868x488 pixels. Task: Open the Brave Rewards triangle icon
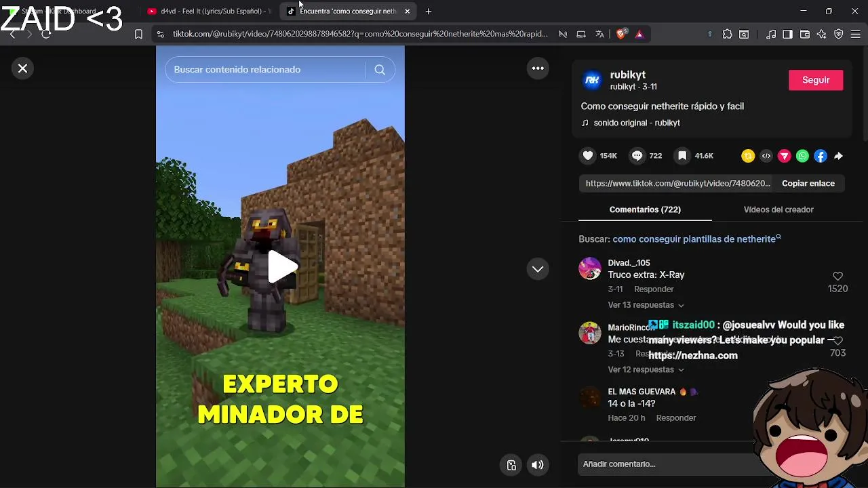[639, 34]
